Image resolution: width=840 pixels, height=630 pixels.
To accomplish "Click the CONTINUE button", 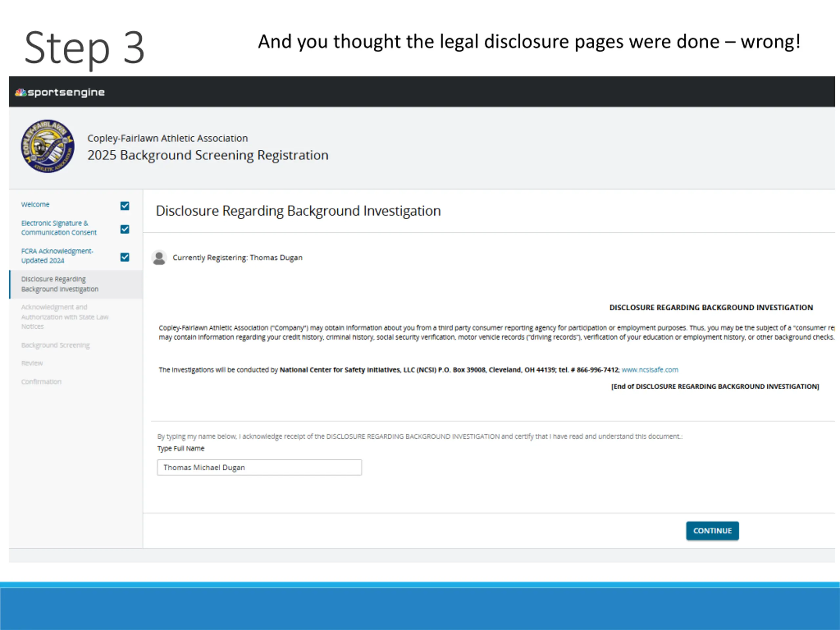I will click(x=712, y=531).
